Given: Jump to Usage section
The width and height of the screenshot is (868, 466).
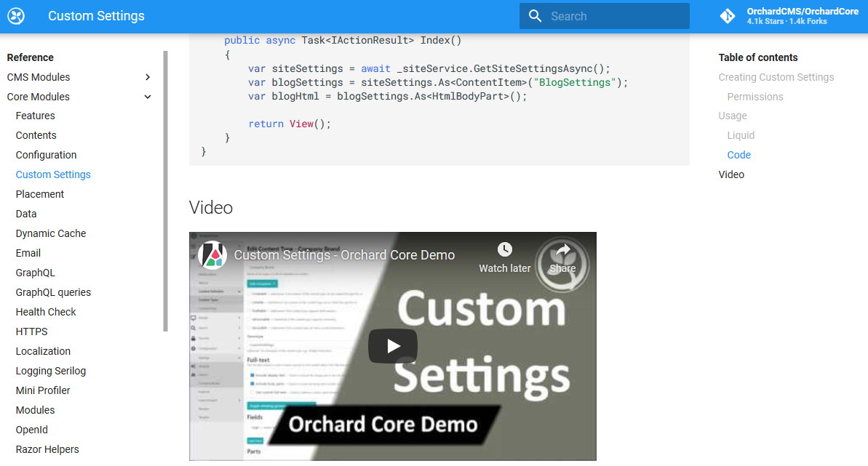Looking at the screenshot, I should point(733,116).
